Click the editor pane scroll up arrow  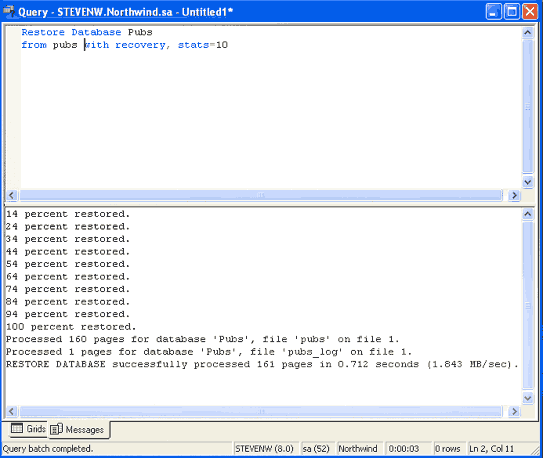[x=527, y=33]
